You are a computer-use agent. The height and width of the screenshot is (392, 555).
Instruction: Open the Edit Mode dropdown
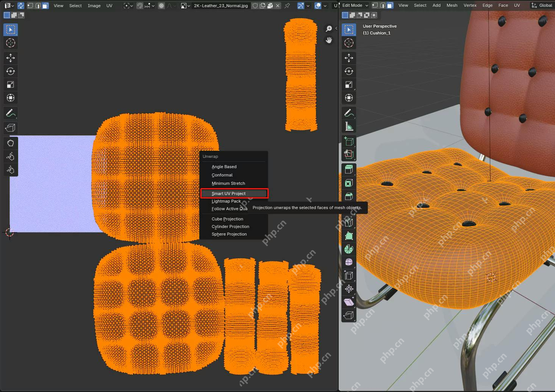354,5
